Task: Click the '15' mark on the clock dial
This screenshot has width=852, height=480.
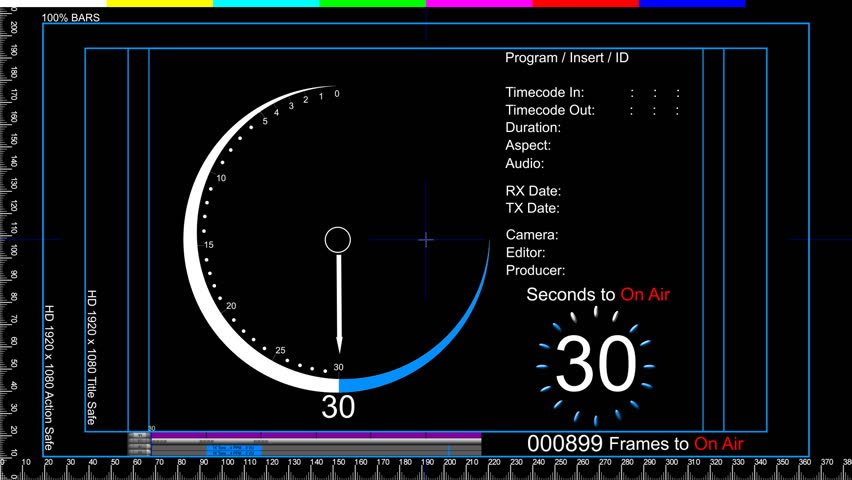Action: 209,245
